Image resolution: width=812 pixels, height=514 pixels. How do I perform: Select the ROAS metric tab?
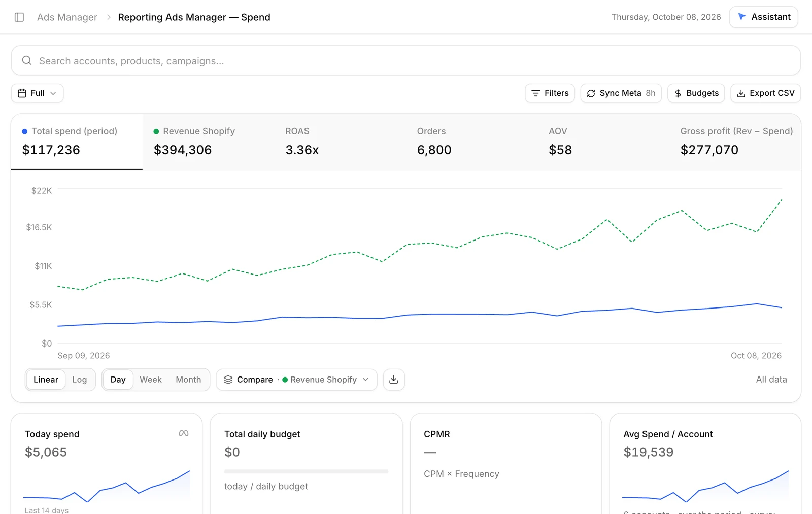point(340,142)
